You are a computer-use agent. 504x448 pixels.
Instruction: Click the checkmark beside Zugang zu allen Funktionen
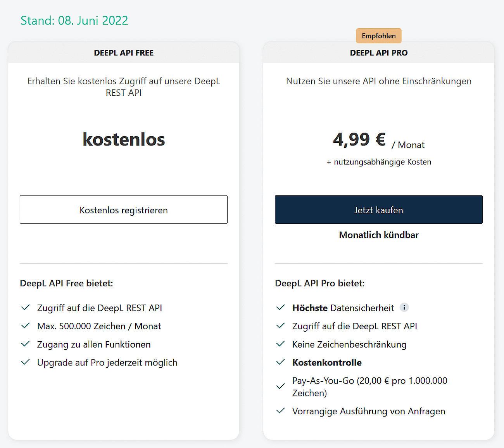point(25,344)
